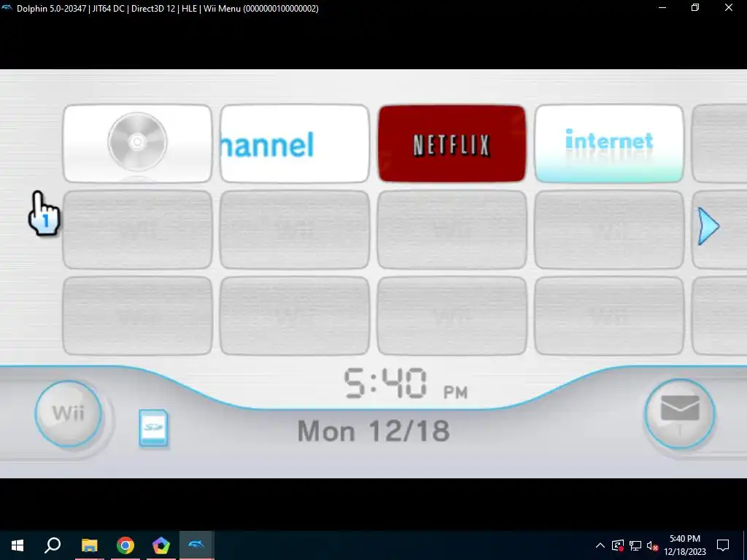Image resolution: width=747 pixels, height=560 pixels.
Task: Click the Mon 12/18 date text
Action: [373, 431]
